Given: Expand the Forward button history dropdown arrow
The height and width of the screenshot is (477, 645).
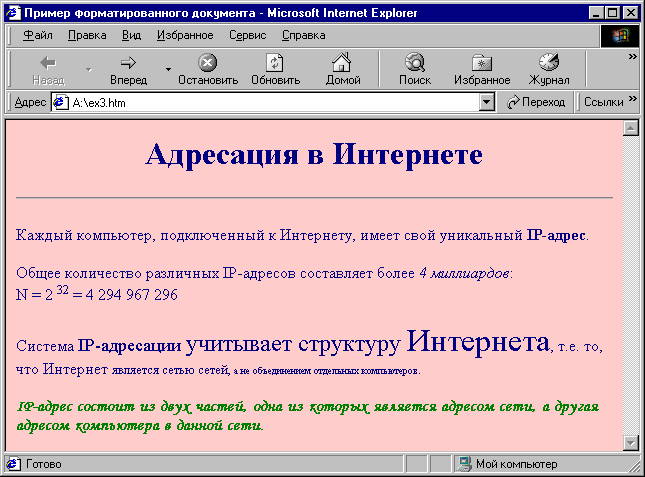Looking at the screenshot, I should tap(167, 70).
